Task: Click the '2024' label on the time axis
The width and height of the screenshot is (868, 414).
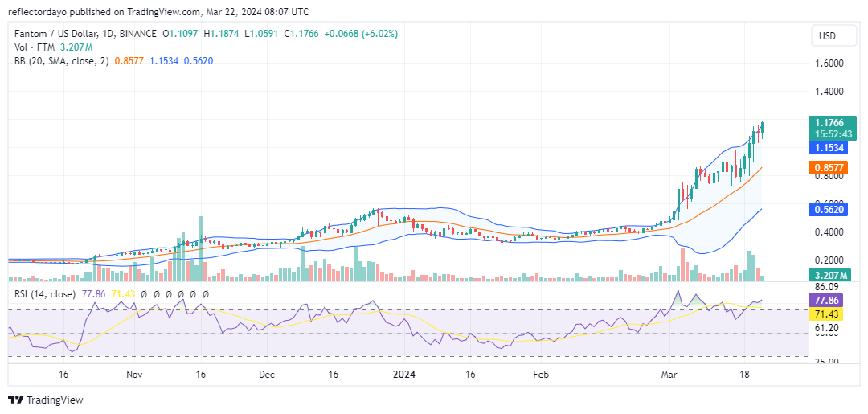Action: point(404,375)
